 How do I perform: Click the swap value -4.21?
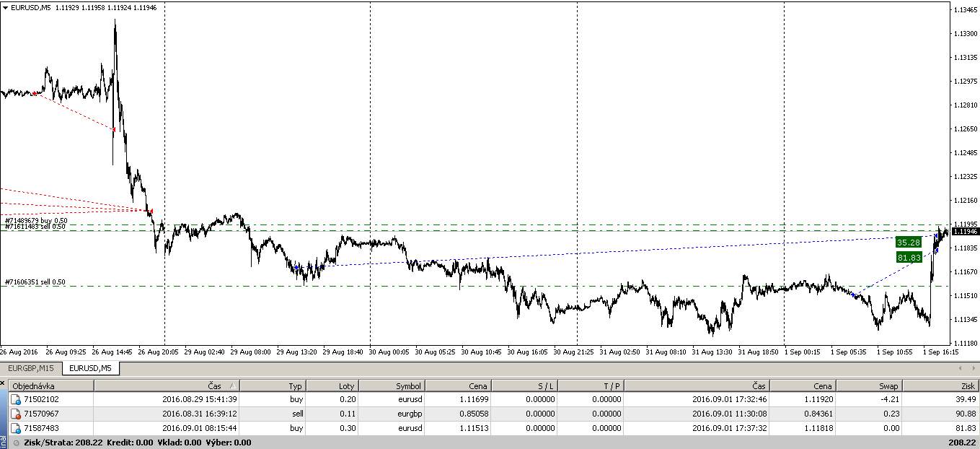coord(891,399)
